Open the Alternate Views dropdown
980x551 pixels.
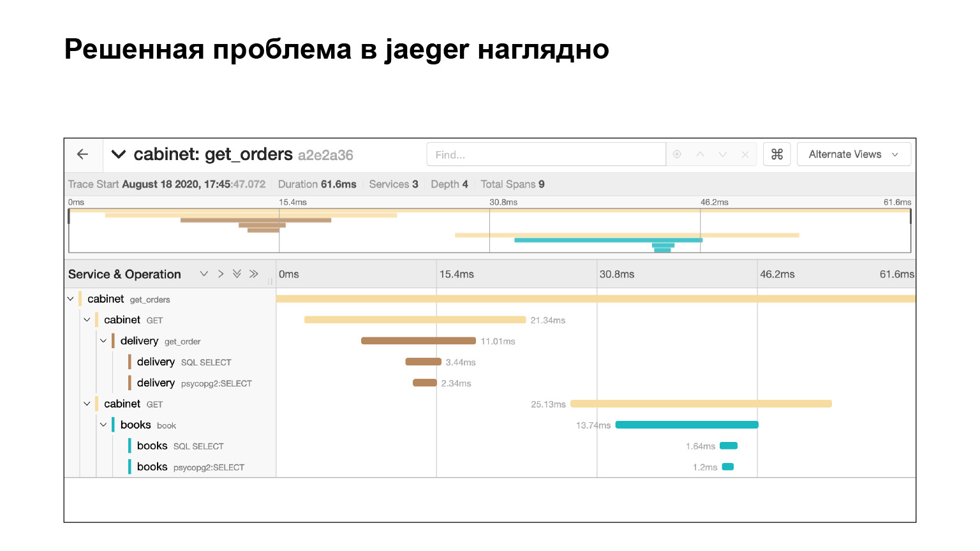tap(854, 154)
